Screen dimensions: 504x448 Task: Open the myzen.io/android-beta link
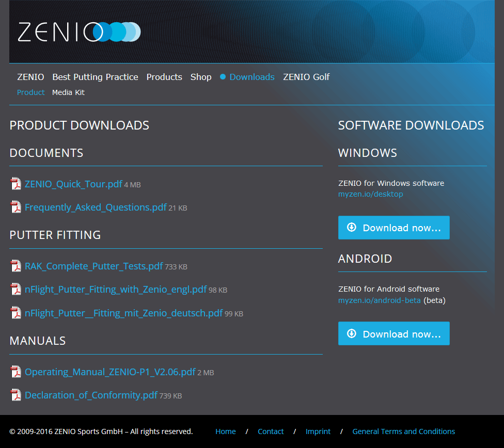click(379, 300)
